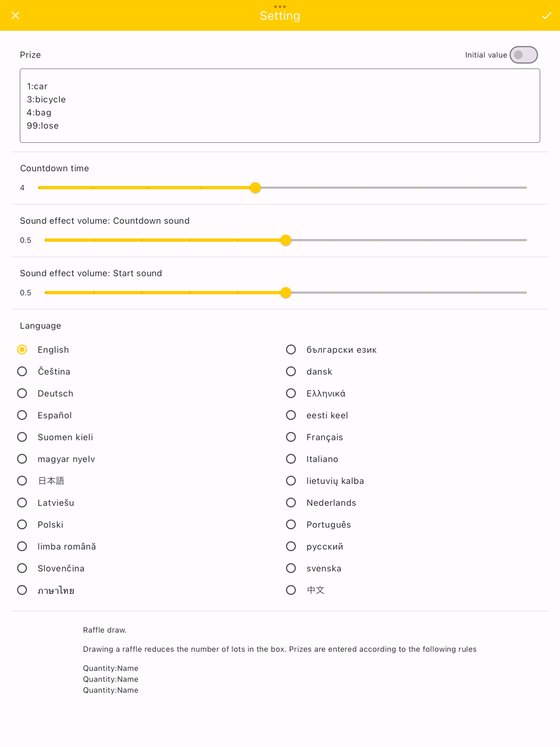The image size is (560, 747).
Task: Click the Countdown time slider handle
Action: [255, 188]
